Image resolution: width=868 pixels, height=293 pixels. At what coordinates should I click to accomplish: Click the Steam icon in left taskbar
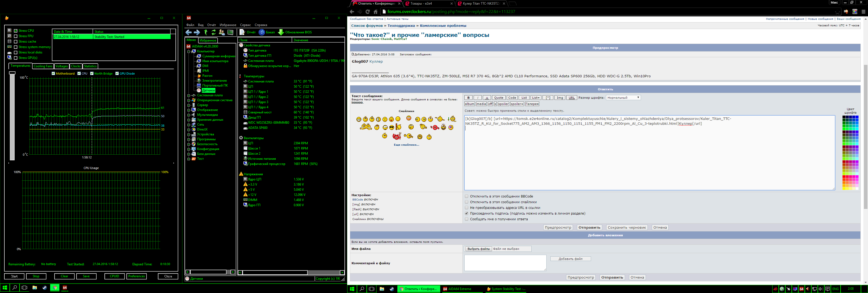[x=44, y=288]
